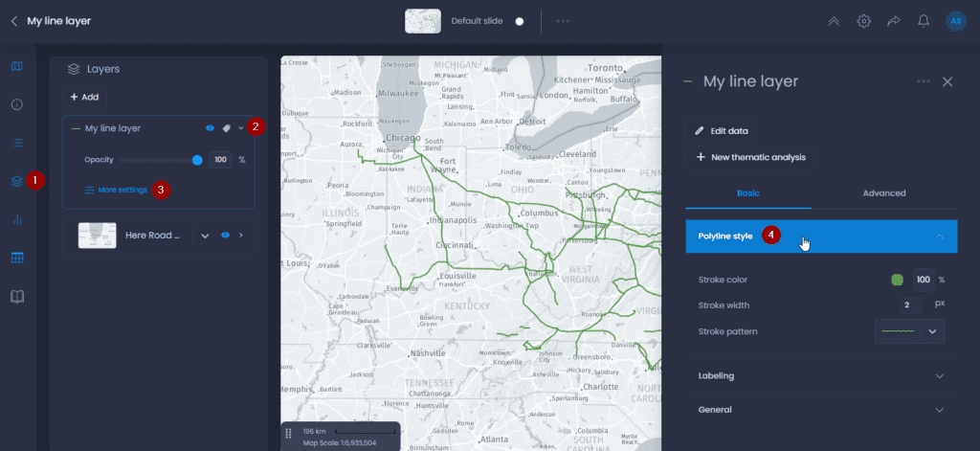Image resolution: width=980 pixels, height=451 pixels.
Task: Click the Stroke color opacity input
Action: [924, 280]
